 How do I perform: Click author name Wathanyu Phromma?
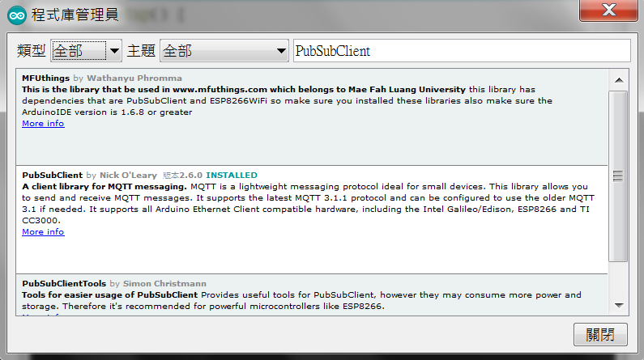tap(134, 78)
